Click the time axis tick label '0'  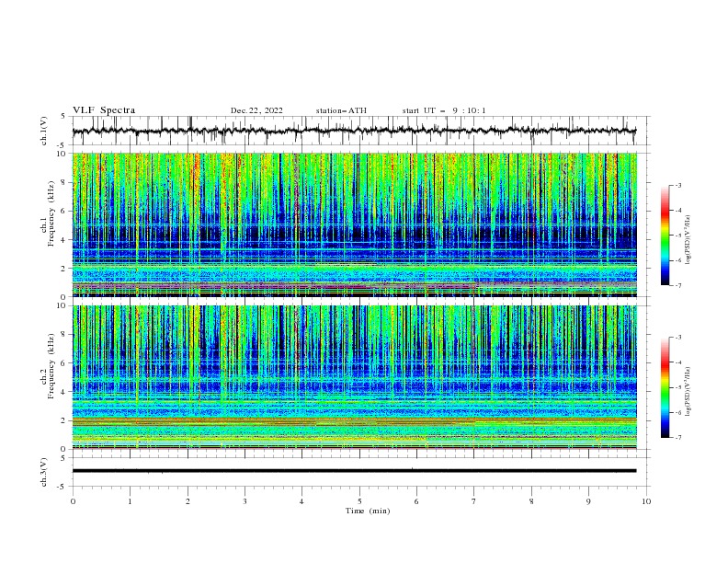tap(73, 501)
